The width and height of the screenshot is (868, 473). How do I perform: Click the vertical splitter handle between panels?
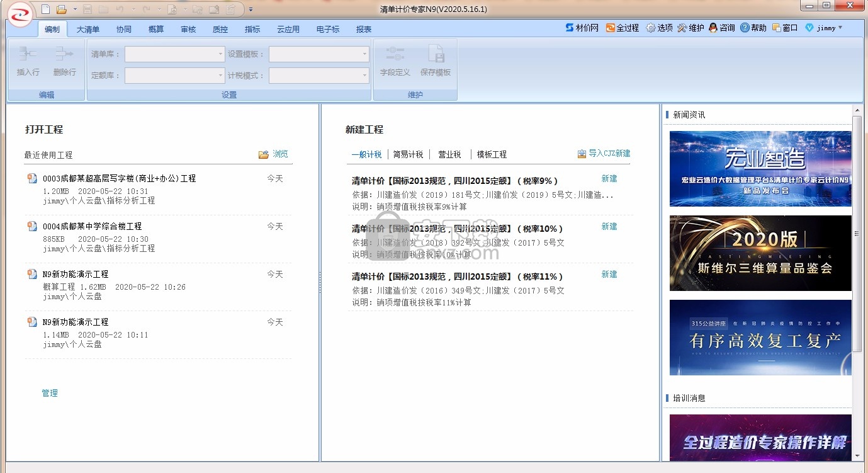tap(320, 282)
